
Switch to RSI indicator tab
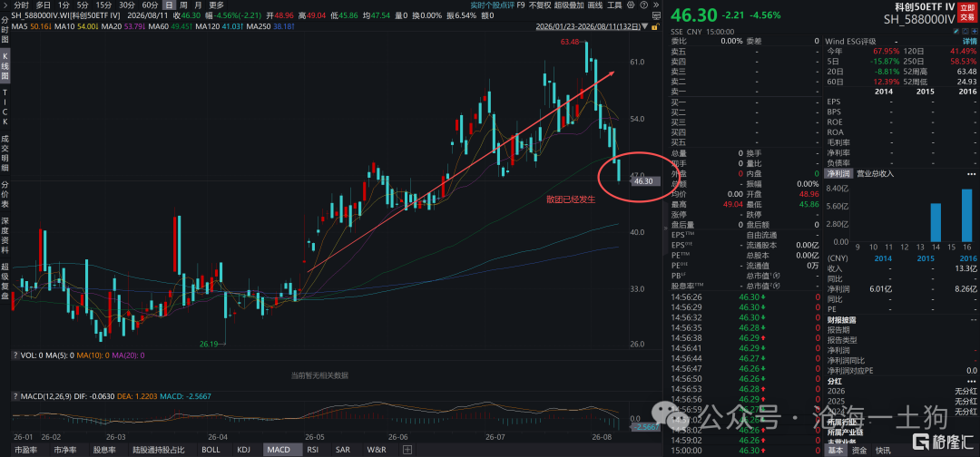tap(312, 449)
